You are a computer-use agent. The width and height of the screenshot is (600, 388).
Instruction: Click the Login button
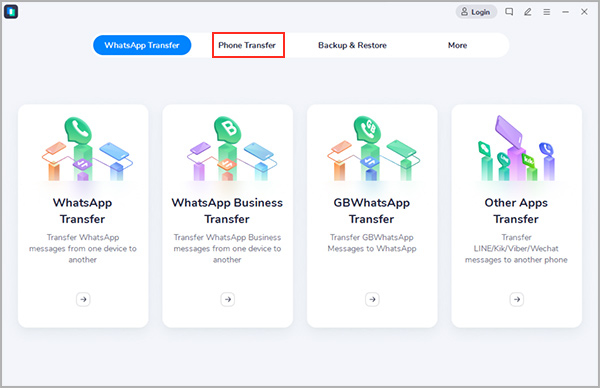tap(476, 12)
